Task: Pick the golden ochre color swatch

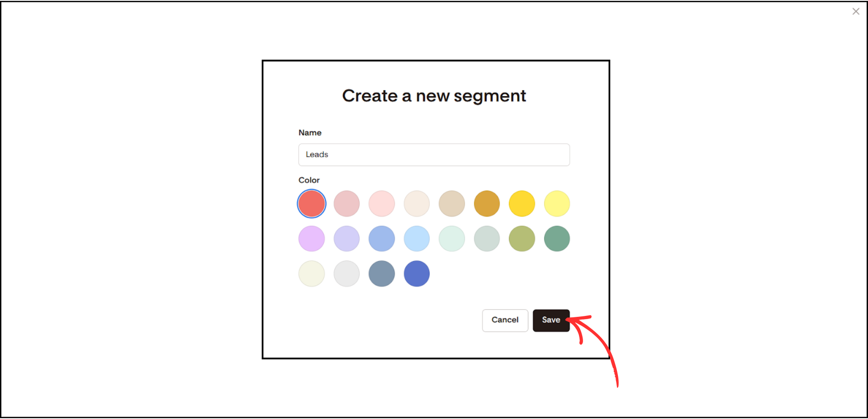Action: pos(486,203)
